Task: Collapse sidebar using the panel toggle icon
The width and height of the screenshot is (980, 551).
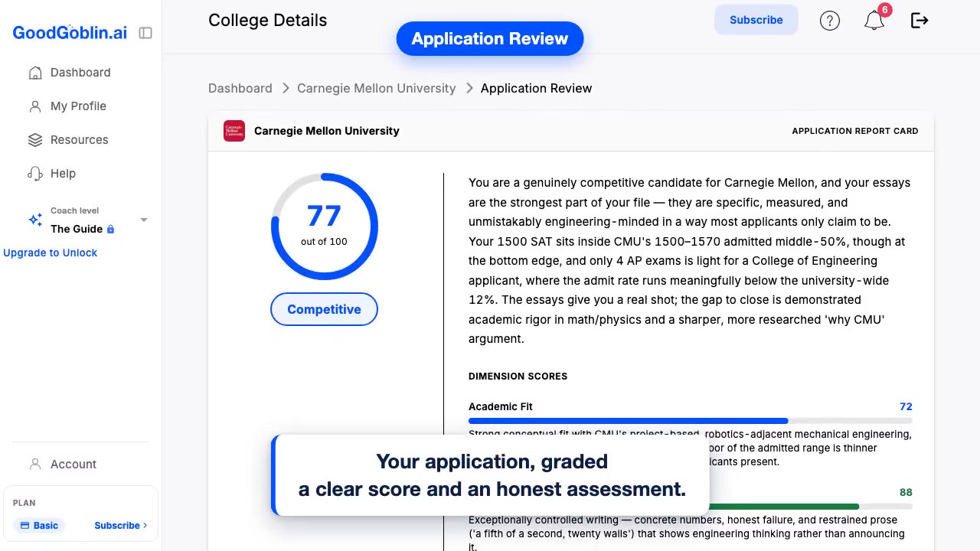Action: (x=145, y=33)
